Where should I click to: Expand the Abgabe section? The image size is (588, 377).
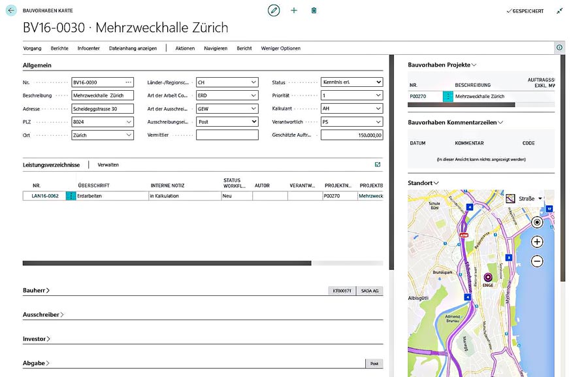(x=36, y=363)
